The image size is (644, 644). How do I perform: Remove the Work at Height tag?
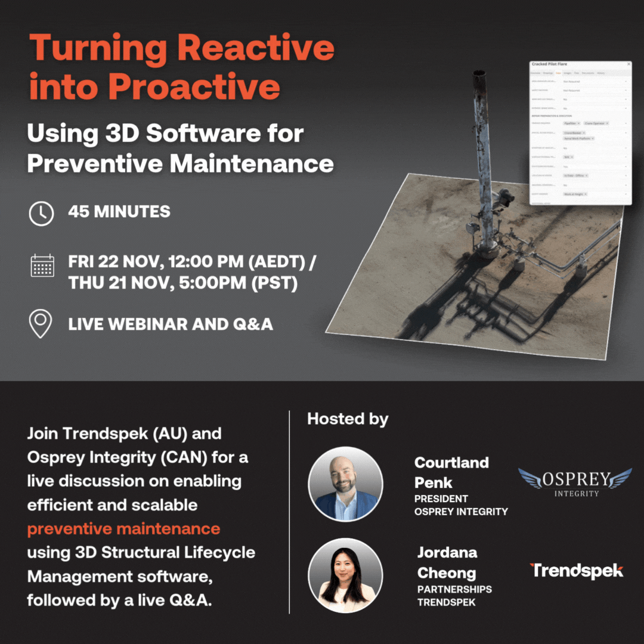(x=586, y=194)
